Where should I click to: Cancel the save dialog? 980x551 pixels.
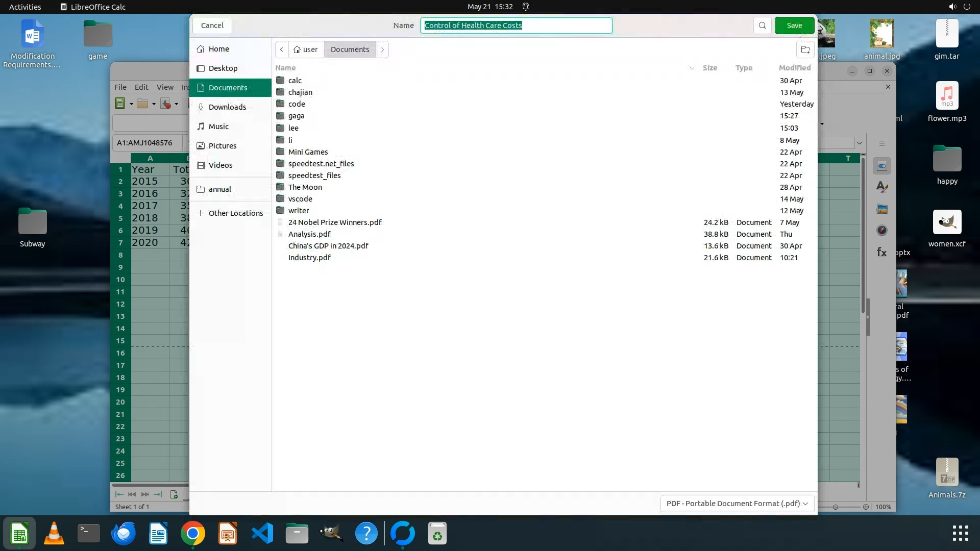212,26
